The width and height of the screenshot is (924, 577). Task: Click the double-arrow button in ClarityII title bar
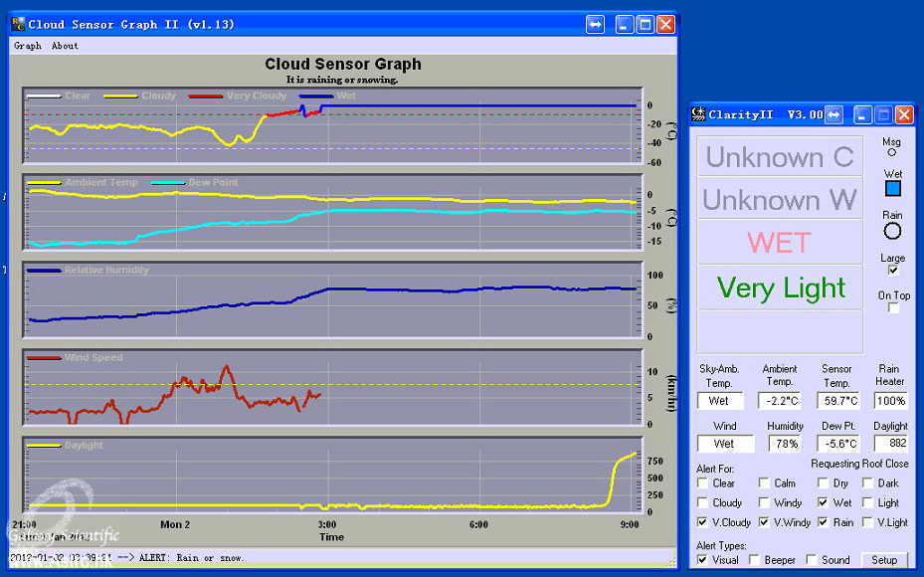pyautogui.click(x=834, y=114)
